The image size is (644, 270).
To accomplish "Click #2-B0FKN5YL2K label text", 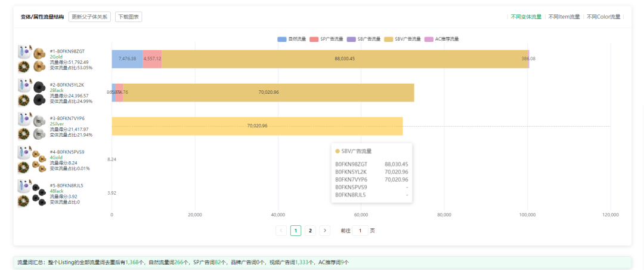I will [x=67, y=85].
